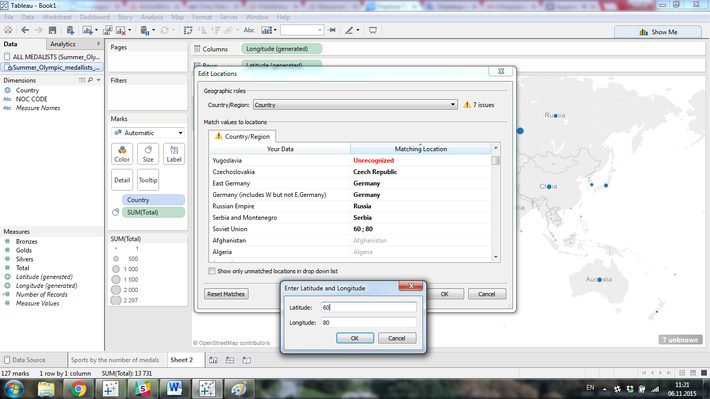Click New Worksheet icon beside Sheet 2

click(x=213, y=360)
